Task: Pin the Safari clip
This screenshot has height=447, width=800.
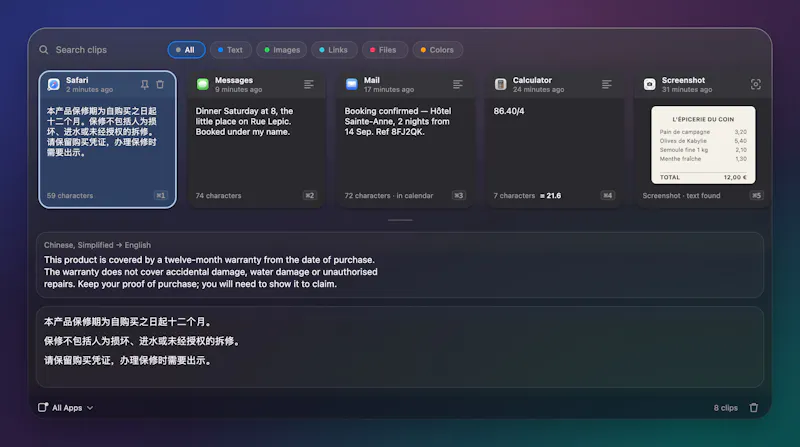Action: pos(145,85)
